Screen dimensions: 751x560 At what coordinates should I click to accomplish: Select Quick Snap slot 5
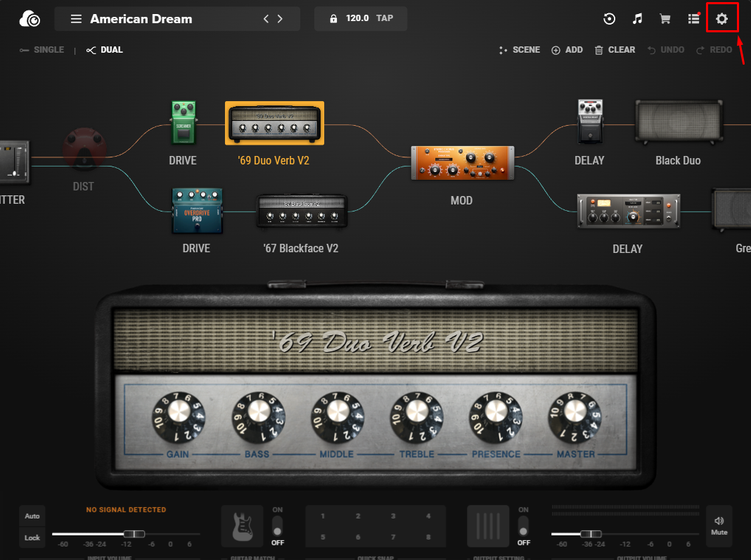(323, 537)
